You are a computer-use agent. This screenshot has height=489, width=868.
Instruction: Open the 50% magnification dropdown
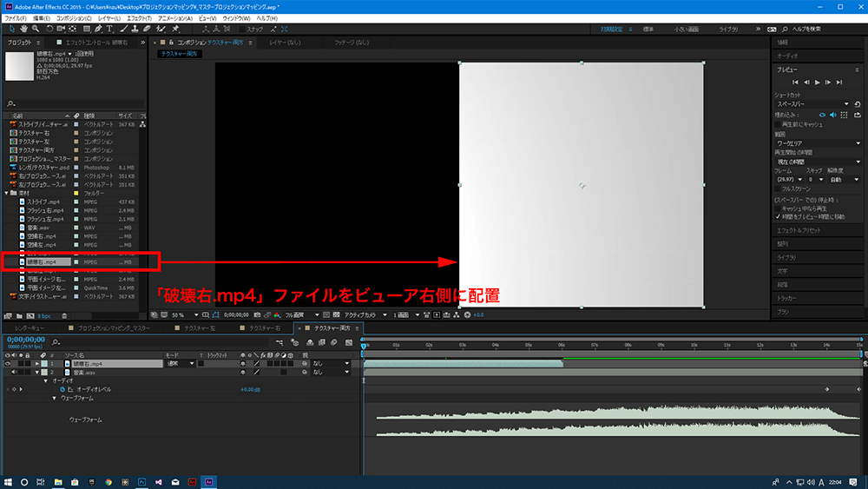(x=180, y=314)
